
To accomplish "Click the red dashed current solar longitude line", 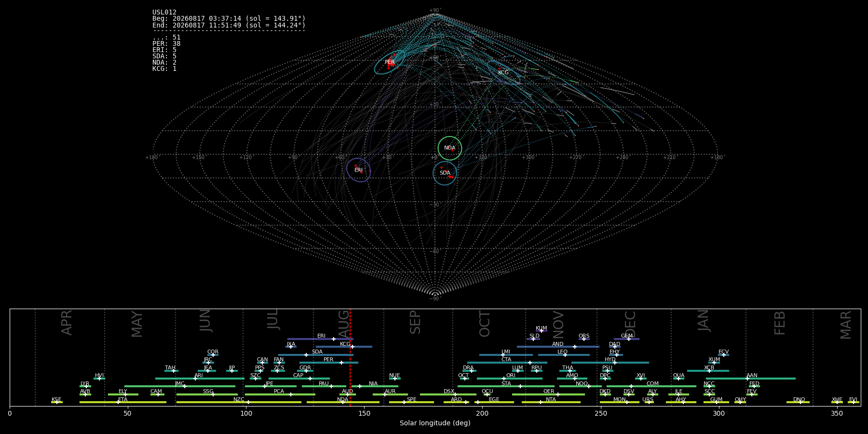I will (x=351, y=357).
